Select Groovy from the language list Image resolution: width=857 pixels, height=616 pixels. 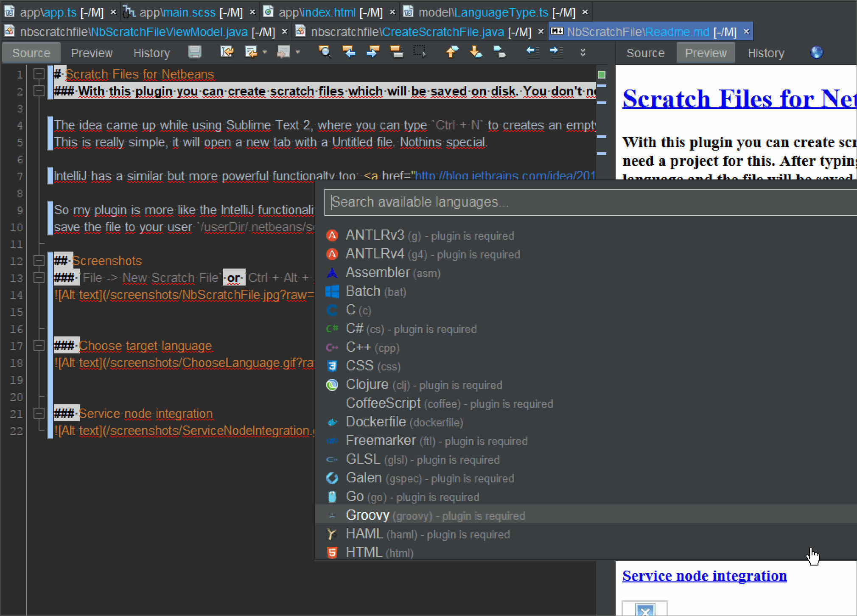coord(367,515)
